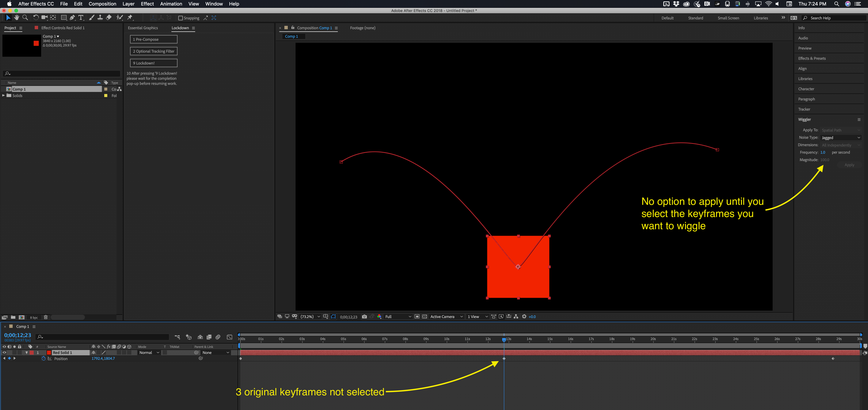This screenshot has height=410, width=868.
Task: Open the Noise Type dropdown in Wiggler panel
Action: point(841,138)
